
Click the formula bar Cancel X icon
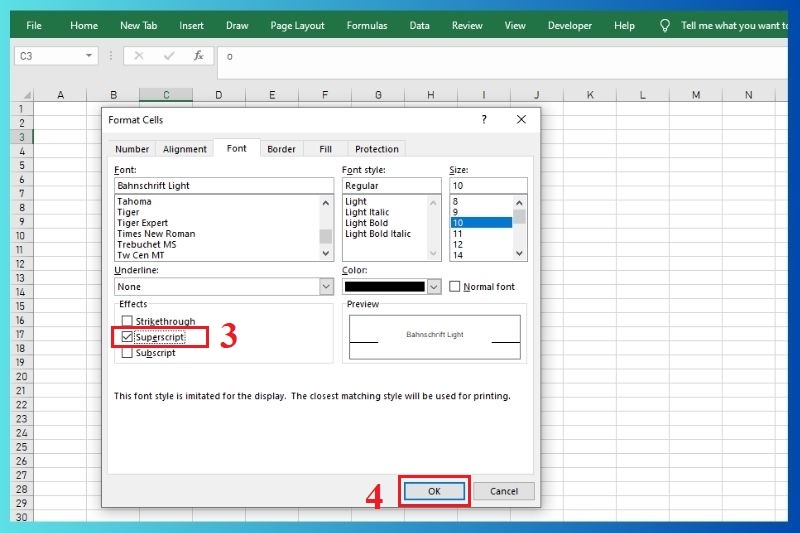click(x=138, y=56)
